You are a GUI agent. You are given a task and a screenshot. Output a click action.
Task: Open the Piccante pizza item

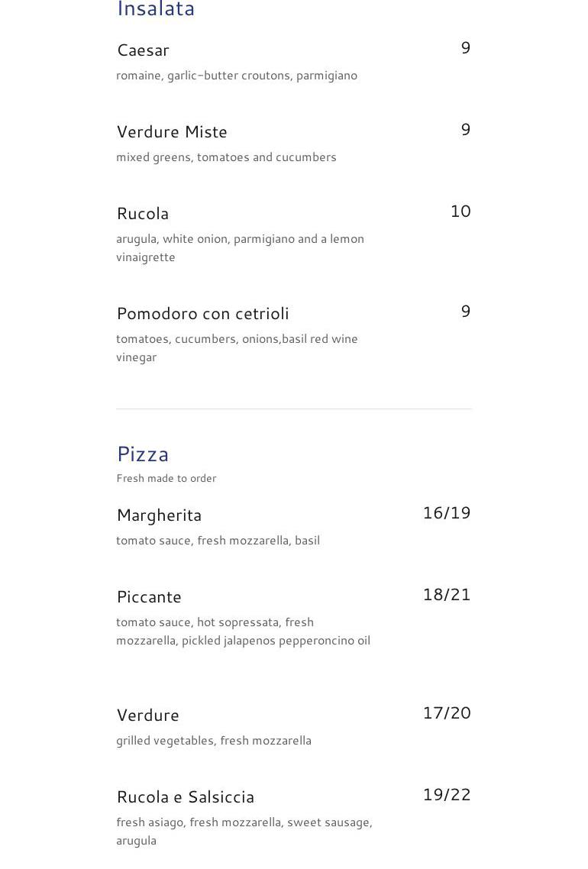(149, 597)
